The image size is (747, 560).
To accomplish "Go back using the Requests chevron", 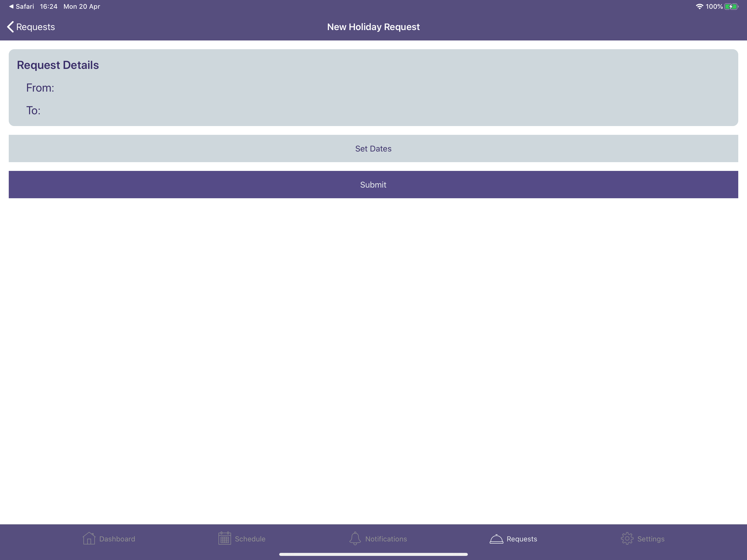I will click(x=10, y=27).
